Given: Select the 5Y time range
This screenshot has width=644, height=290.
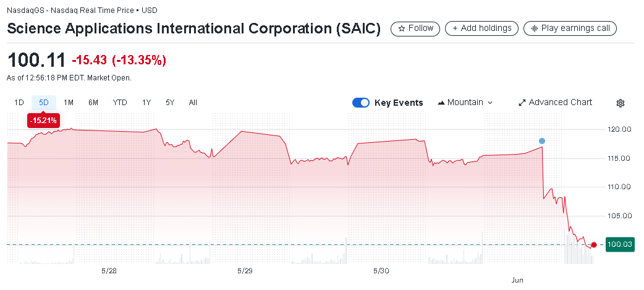Looking at the screenshot, I should click(170, 103).
